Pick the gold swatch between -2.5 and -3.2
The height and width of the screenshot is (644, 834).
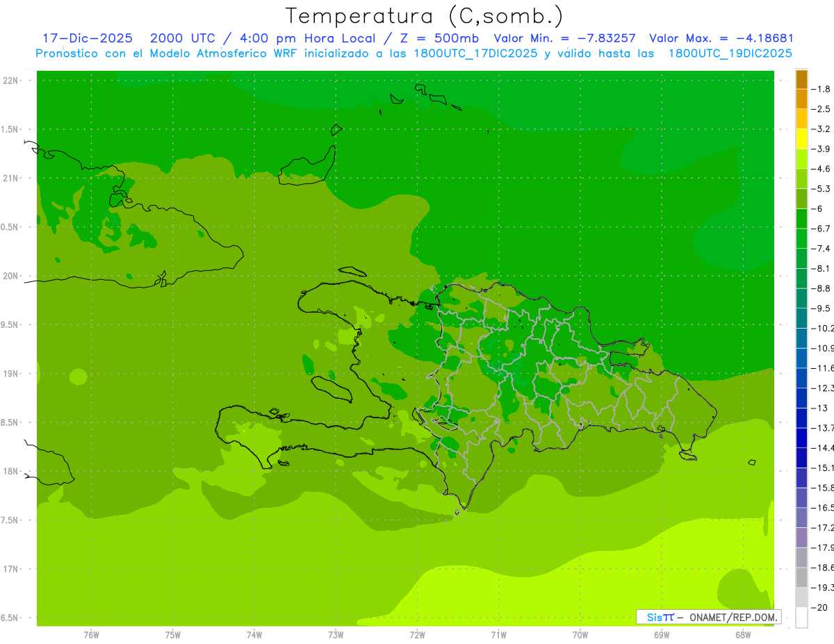tap(801, 119)
